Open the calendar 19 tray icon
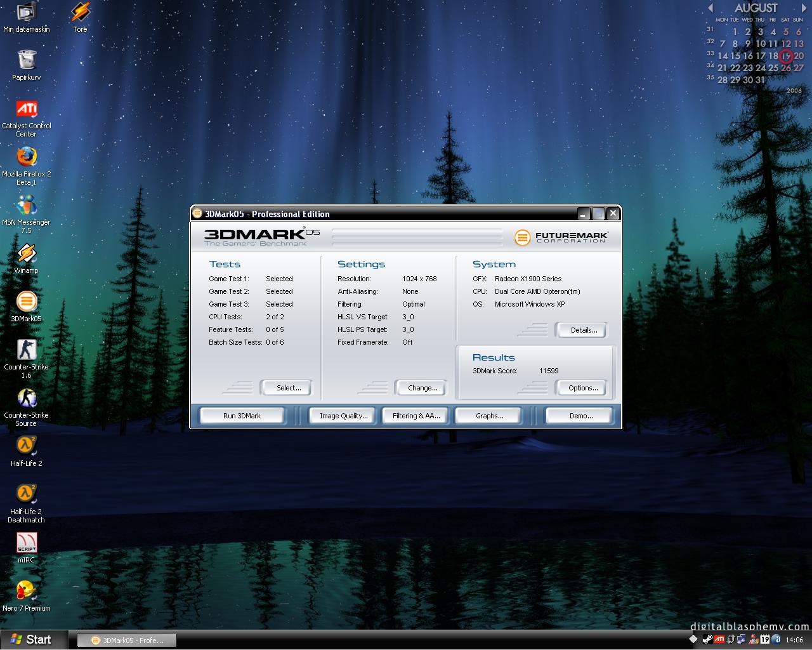 pos(765,639)
